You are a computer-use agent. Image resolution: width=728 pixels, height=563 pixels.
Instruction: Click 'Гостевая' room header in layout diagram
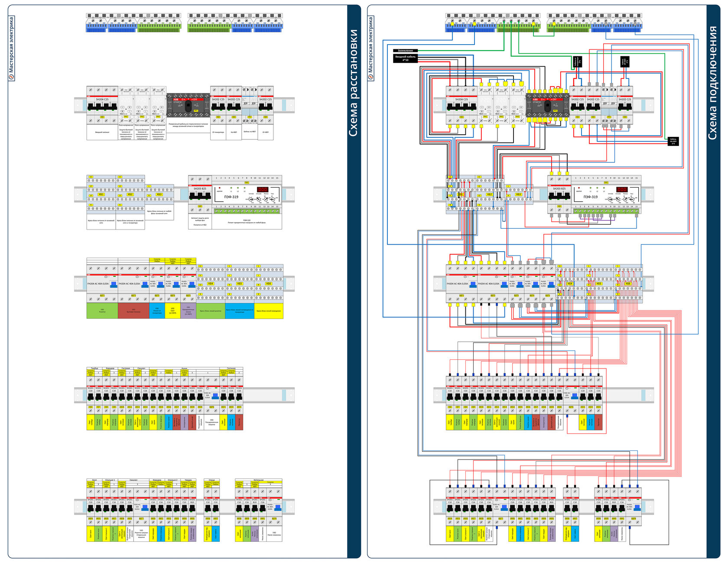(126, 368)
